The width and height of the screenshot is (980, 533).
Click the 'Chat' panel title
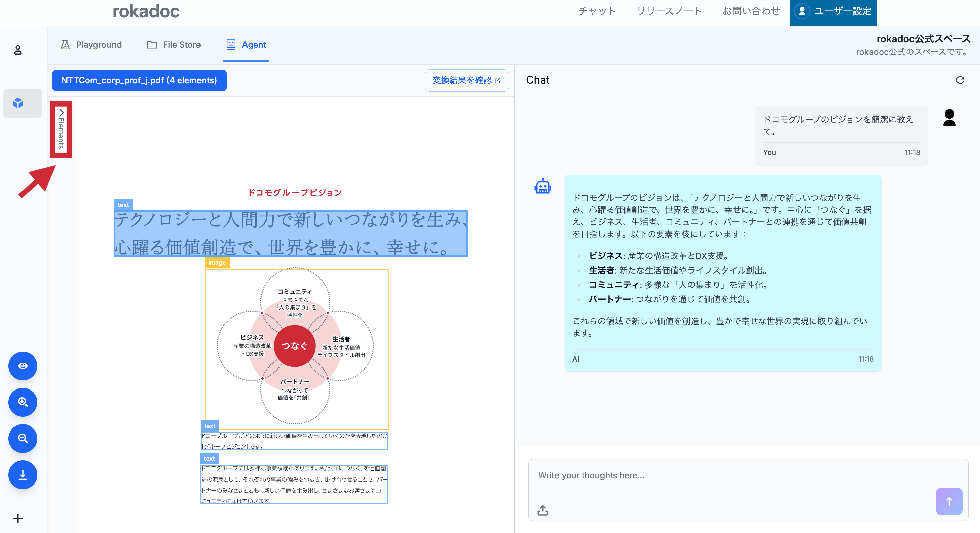tap(538, 80)
